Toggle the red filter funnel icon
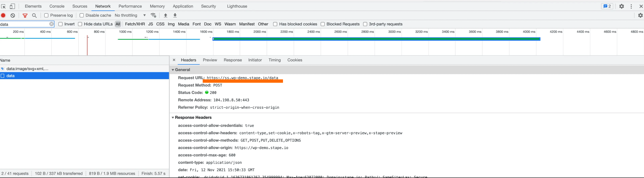 [x=25, y=15]
